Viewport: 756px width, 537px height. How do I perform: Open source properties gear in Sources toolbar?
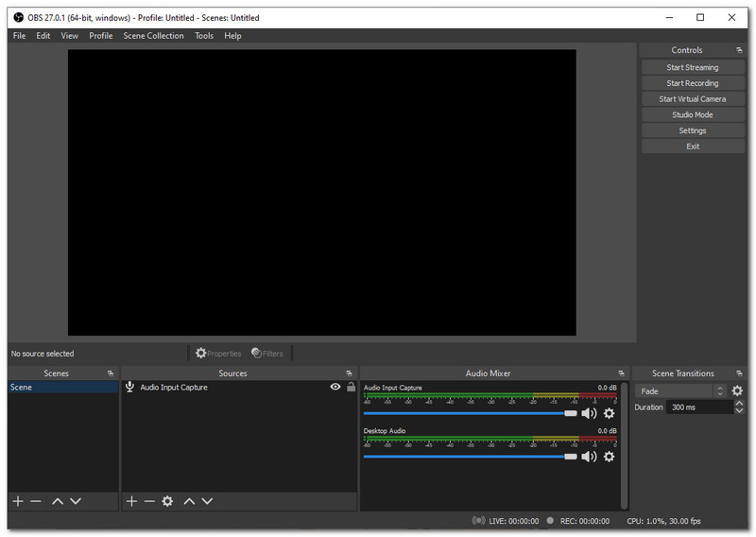[167, 501]
